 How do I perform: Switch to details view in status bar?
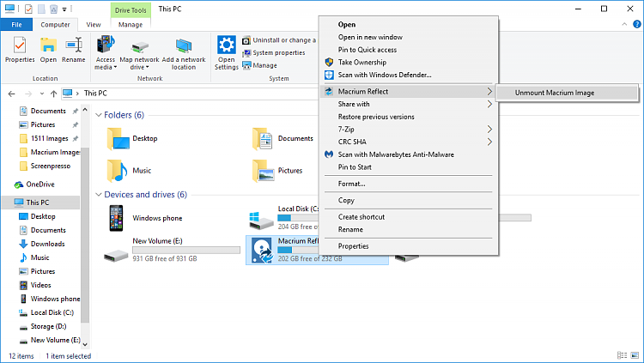622,355
